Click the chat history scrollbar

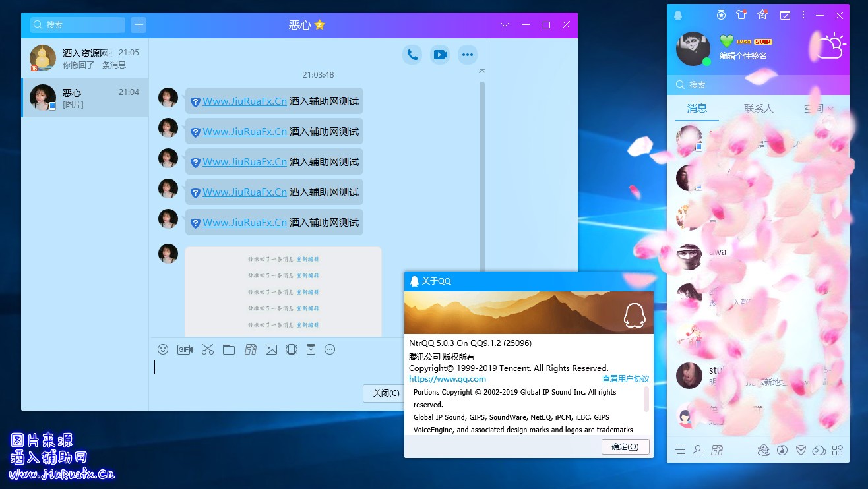click(x=481, y=178)
